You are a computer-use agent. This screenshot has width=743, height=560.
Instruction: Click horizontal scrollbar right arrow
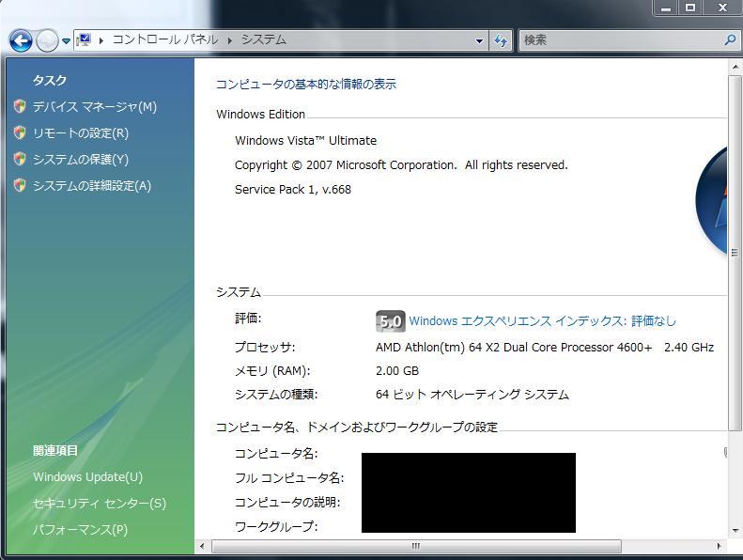click(x=719, y=546)
